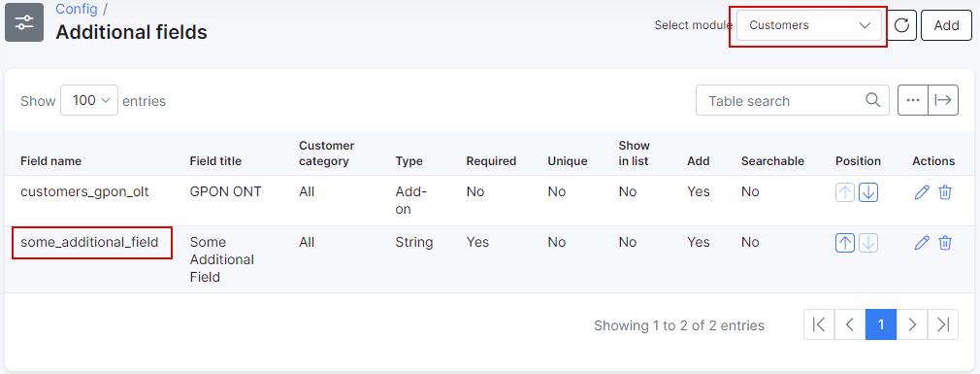The image size is (980, 374).
Task: Move customers_gpon_olt down with arrow icon
Action: click(868, 192)
